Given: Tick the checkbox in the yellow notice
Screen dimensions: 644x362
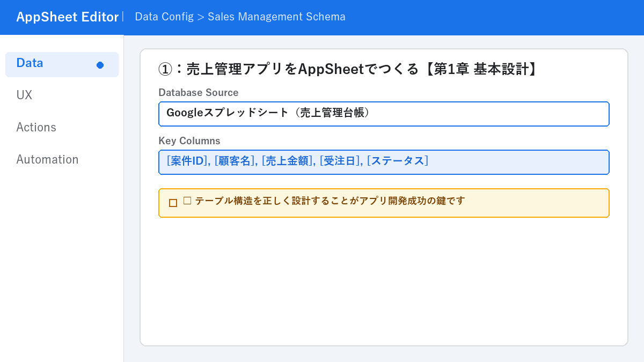Looking at the screenshot, I should coord(173,203).
